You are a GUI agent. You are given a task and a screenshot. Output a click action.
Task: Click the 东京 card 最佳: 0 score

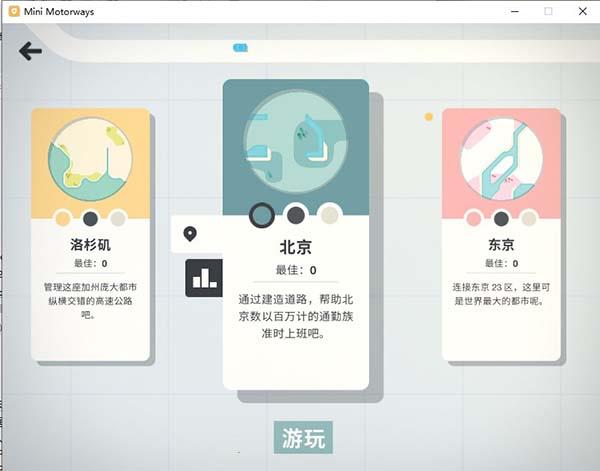click(x=501, y=263)
